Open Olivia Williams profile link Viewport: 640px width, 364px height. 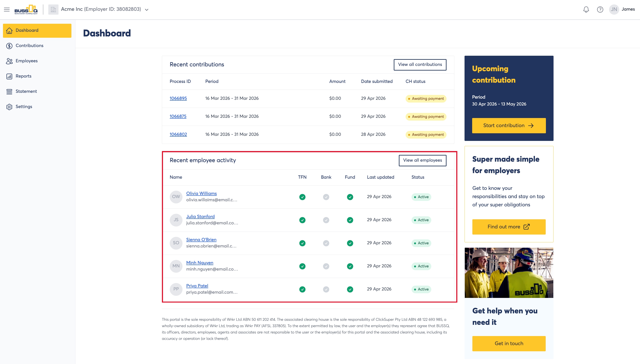(202, 193)
